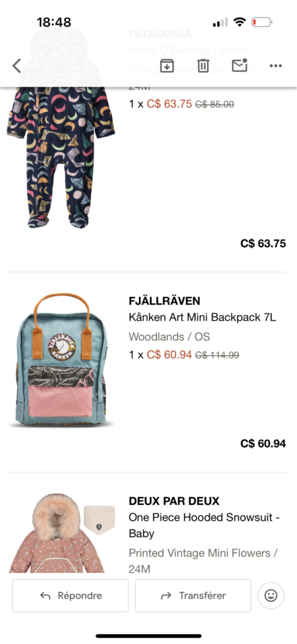Mark email as unread via envelope icon
The height and width of the screenshot is (644, 297).
tap(240, 65)
